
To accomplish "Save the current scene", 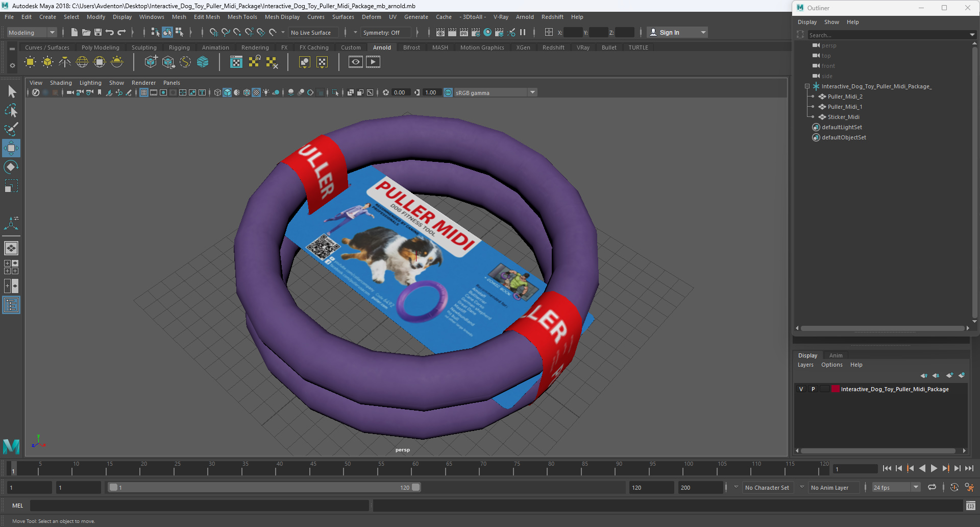I will point(98,32).
